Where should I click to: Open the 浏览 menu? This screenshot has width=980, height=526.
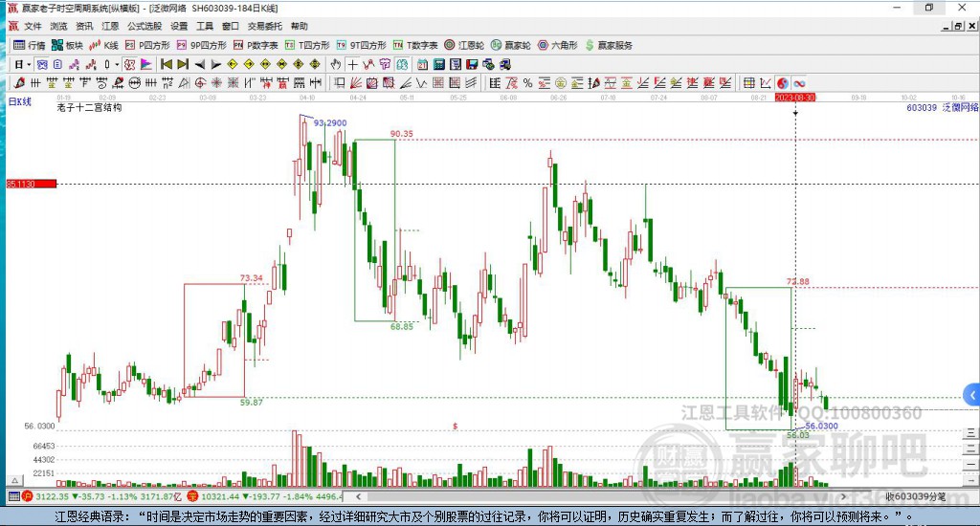click(58, 26)
